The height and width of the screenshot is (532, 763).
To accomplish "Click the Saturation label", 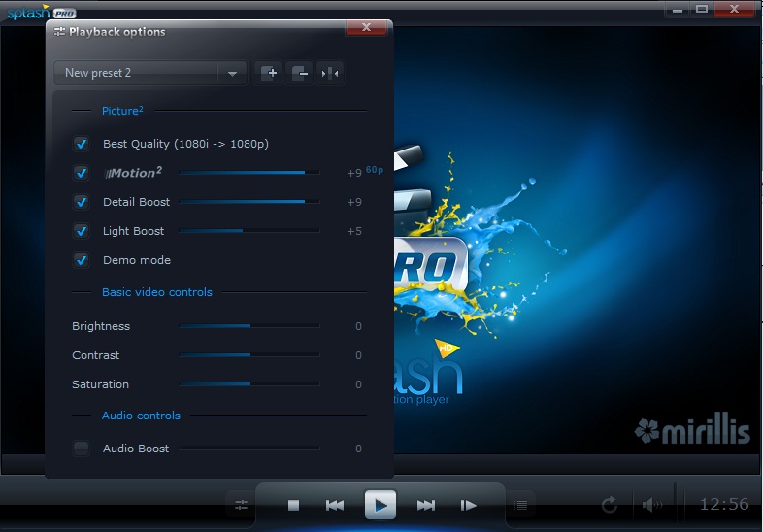I will click(x=101, y=384).
